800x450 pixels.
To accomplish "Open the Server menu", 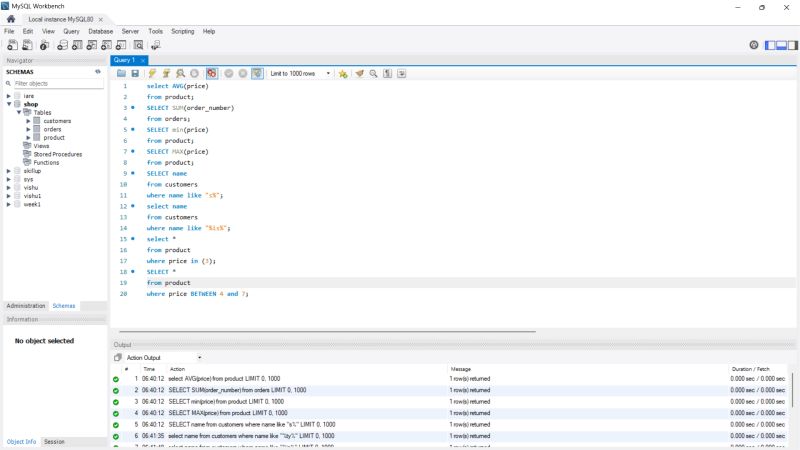I will point(130,31).
